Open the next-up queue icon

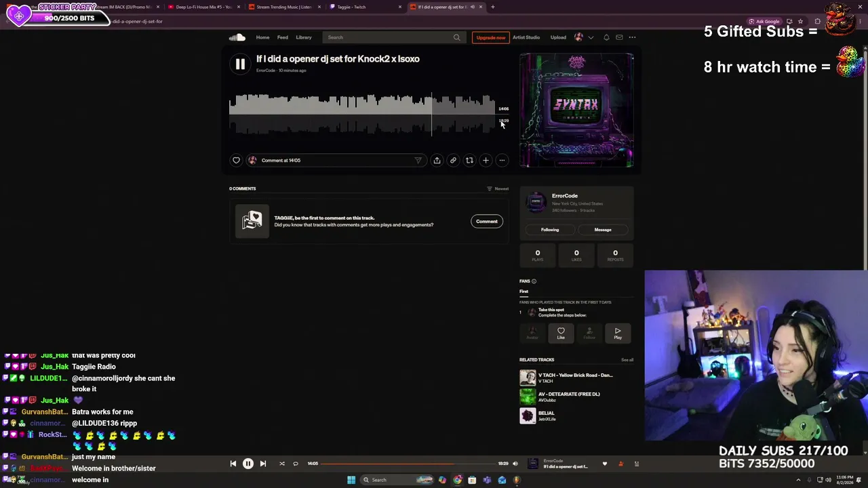pyautogui.click(x=636, y=464)
